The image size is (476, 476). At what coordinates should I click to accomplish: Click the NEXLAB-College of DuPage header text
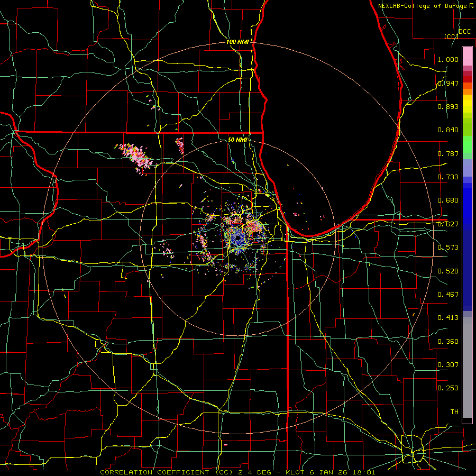coord(426,6)
